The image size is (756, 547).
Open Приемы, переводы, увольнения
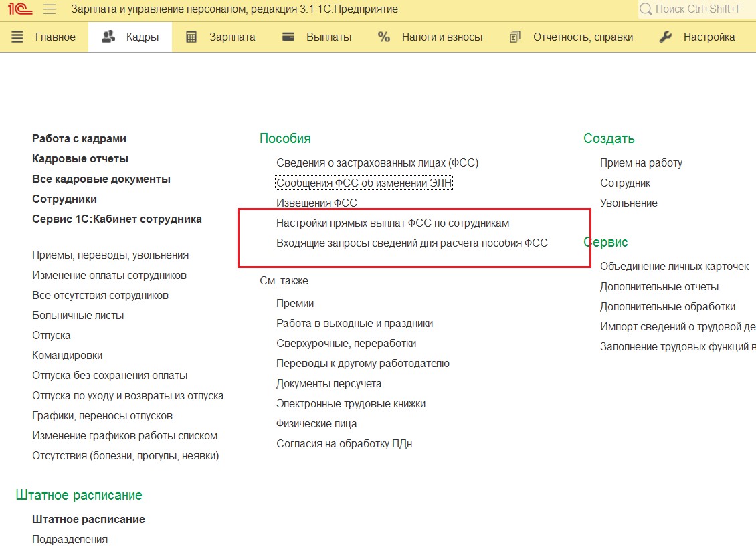point(110,255)
